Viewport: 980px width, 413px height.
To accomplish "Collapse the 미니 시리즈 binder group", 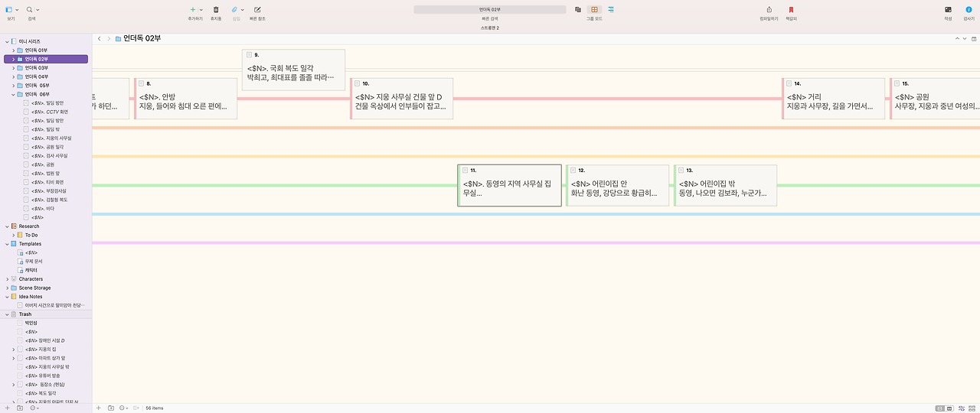I will click(7, 41).
